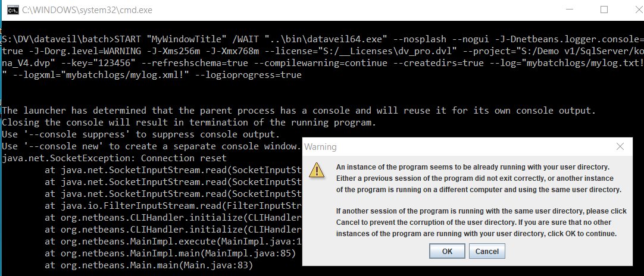The height and width of the screenshot is (276, 644).
Task: Click the --logxml="mybatchlogs/mylog.xml!" command line
Action: coord(152,75)
